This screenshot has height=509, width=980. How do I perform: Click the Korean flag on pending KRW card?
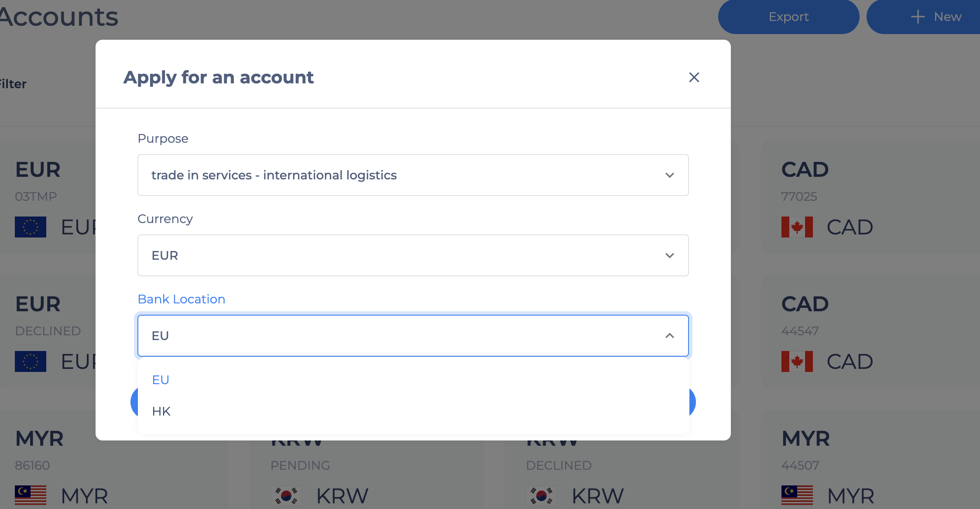tap(286, 496)
